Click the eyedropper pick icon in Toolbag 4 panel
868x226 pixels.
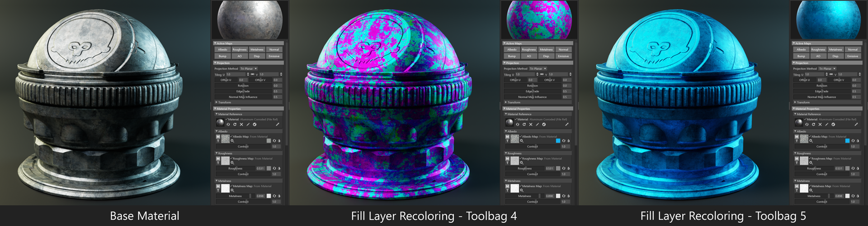[x=567, y=124]
